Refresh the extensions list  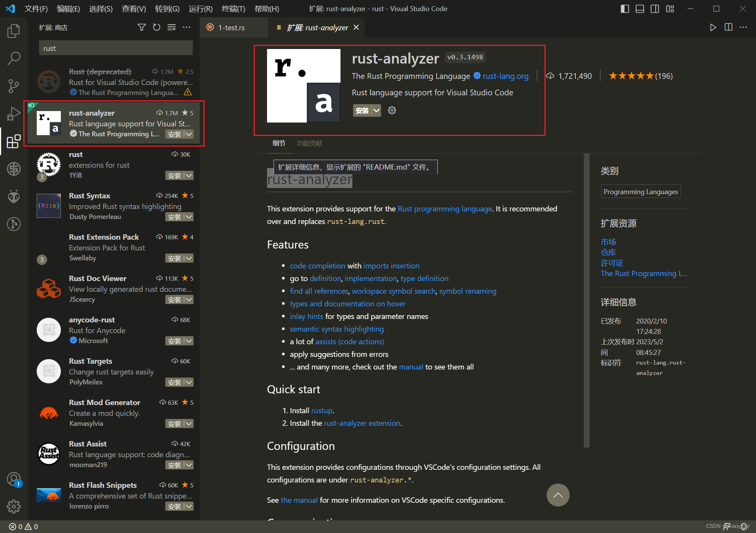pos(156,27)
